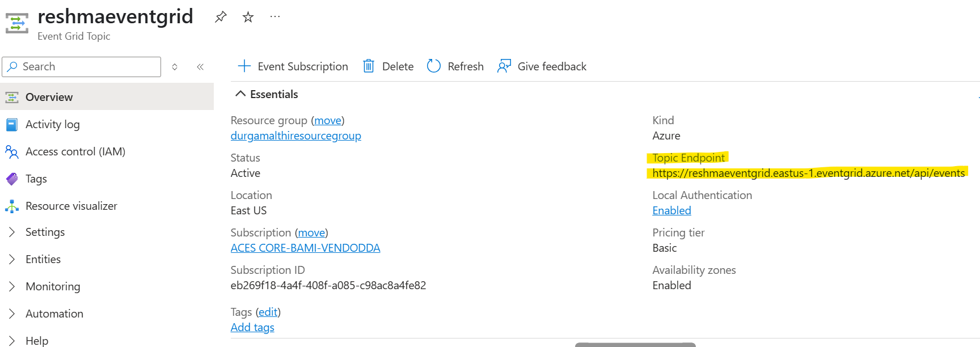Click the Event Grid Topic resource icon
This screenshot has width=980, height=347.
(x=17, y=23)
